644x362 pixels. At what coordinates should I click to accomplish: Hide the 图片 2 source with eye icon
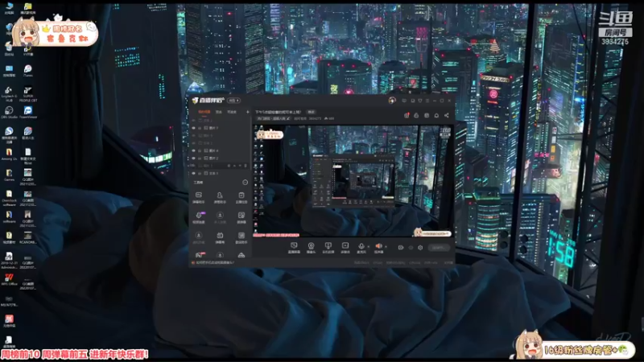(193, 158)
